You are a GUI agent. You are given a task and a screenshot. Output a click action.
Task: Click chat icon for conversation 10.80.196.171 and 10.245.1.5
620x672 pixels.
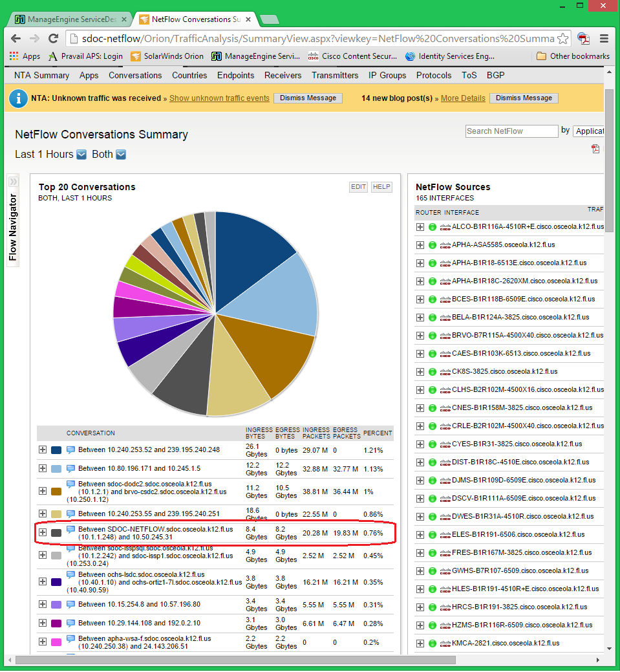(x=71, y=468)
